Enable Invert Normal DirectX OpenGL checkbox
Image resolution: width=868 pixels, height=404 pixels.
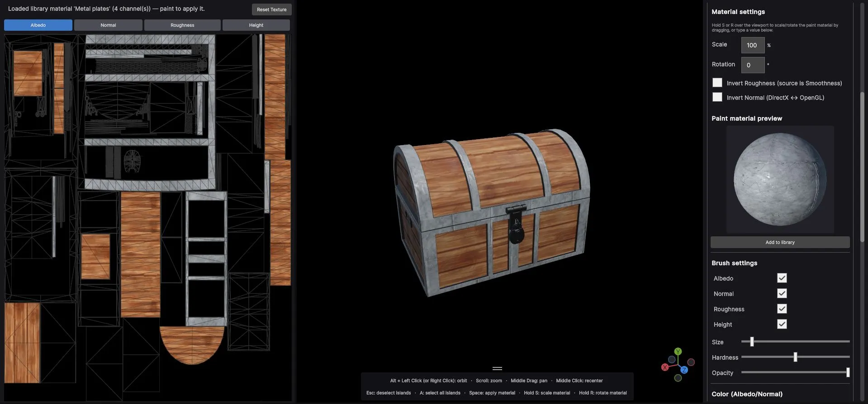pos(717,97)
